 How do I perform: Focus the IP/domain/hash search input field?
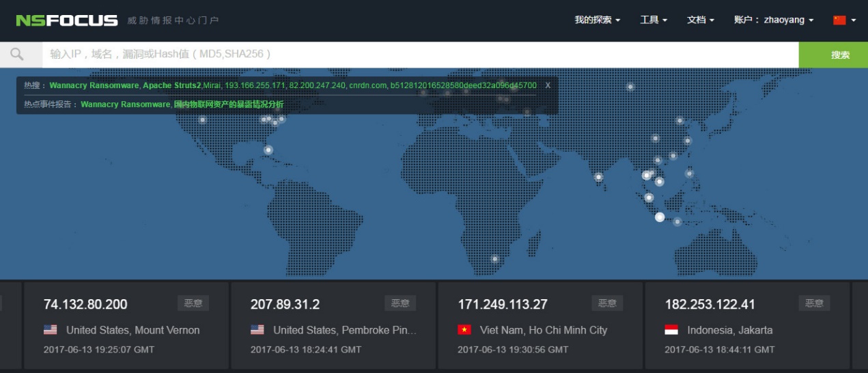pyautogui.click(x=420, y=55)
